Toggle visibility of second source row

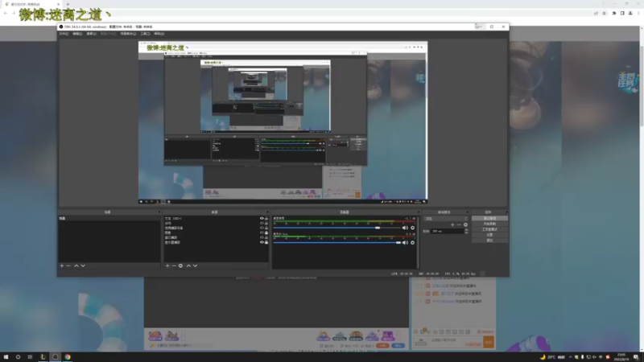(x=262, y=224)
